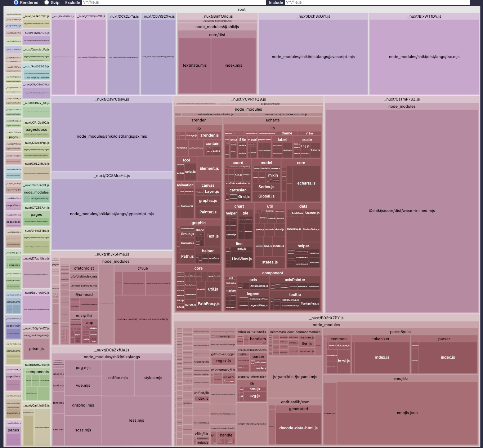Click the wasm-inlined.mjs treemap block
Screen dimensions: 483x448
click(x=402, y=211)
